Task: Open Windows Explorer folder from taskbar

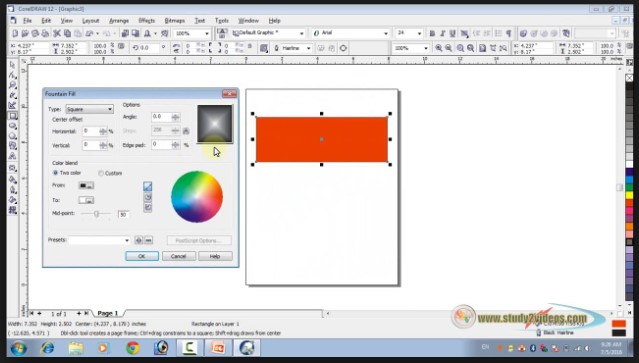Action: coord(76,348)
